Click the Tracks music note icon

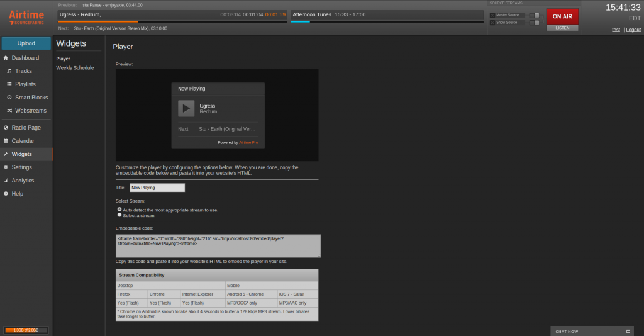9,71
